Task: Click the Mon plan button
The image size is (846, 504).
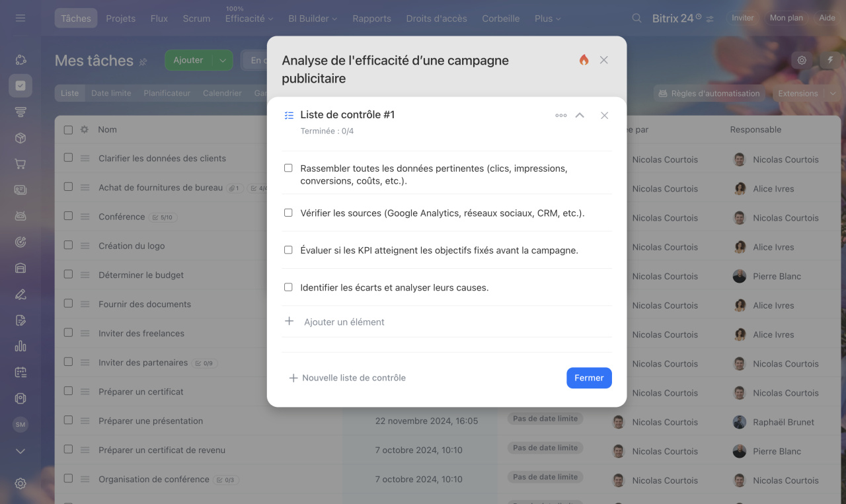Action: 786,18
